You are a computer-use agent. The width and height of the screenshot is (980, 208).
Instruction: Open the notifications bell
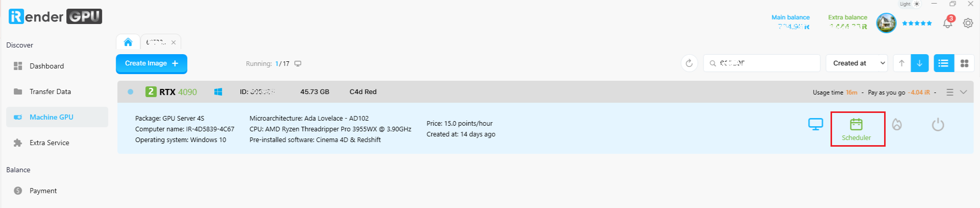(948, 22)
